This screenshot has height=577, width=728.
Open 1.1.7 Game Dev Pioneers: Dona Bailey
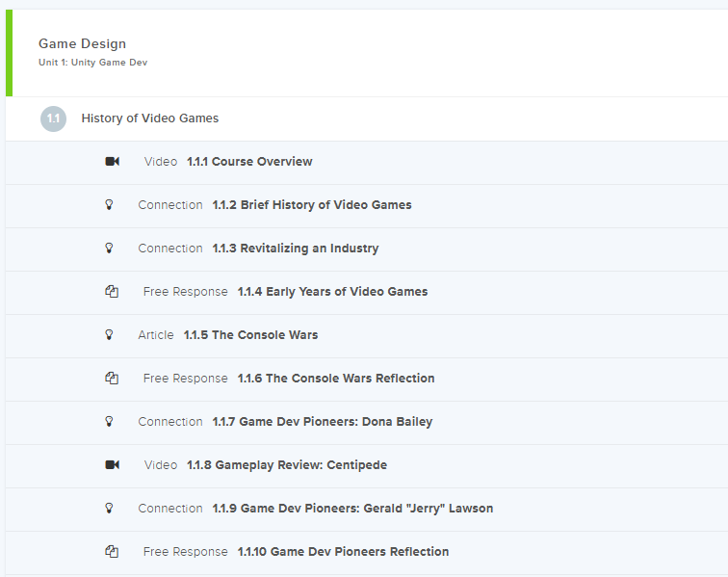pyautogui.click(x=323, y=421)
